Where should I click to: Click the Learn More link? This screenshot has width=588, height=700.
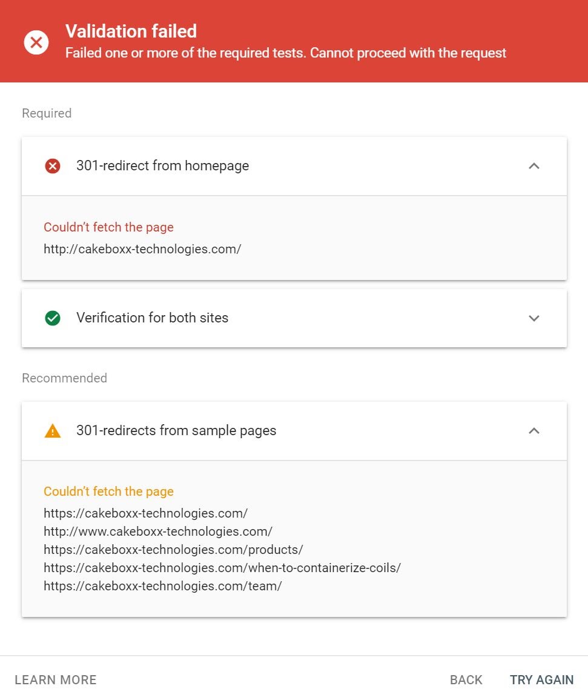click(x=56, y=680)
